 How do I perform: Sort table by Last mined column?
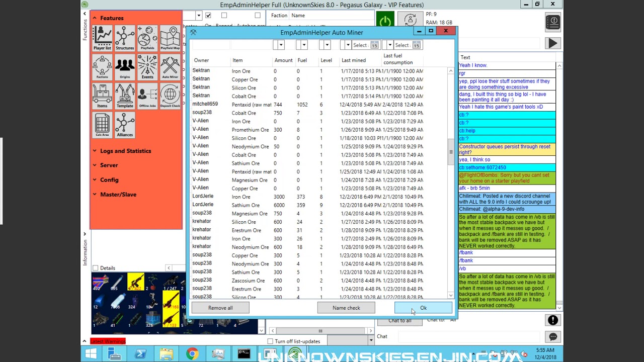(354, 60)
